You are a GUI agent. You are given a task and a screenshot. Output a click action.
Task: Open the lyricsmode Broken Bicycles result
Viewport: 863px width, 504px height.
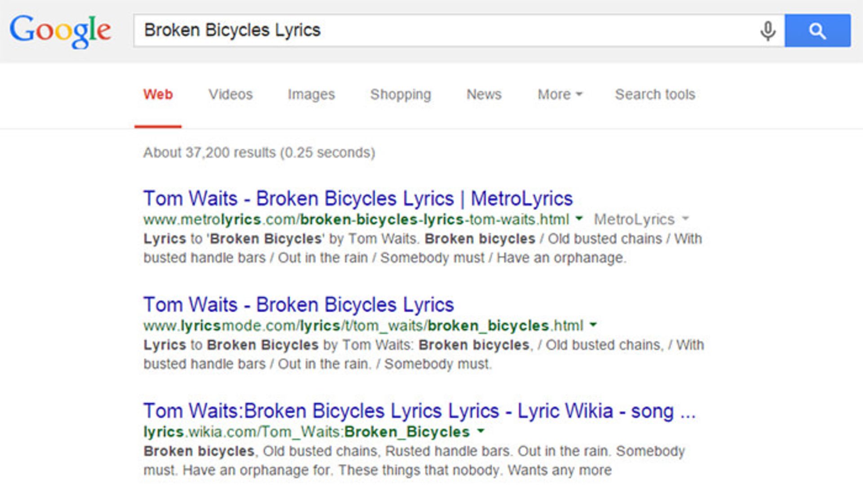coord(298,304)
